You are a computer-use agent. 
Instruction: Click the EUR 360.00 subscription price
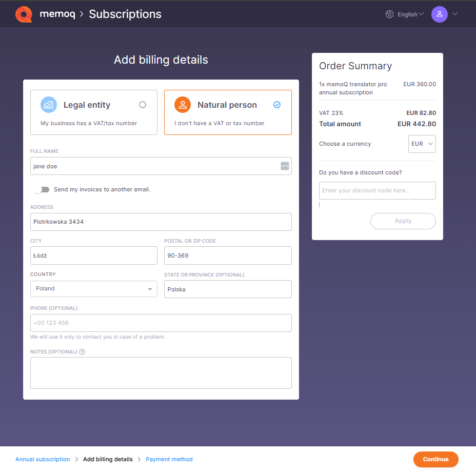pos(420,84)
